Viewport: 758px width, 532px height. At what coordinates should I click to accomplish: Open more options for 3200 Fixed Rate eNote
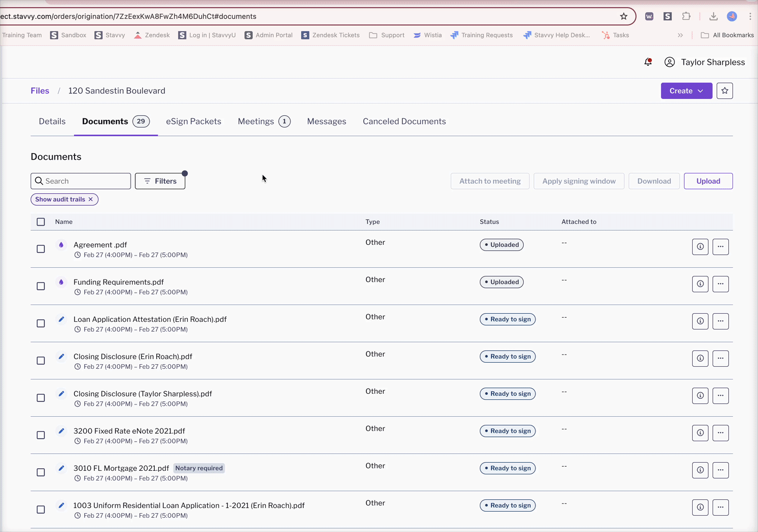click(x=721, y=433)
